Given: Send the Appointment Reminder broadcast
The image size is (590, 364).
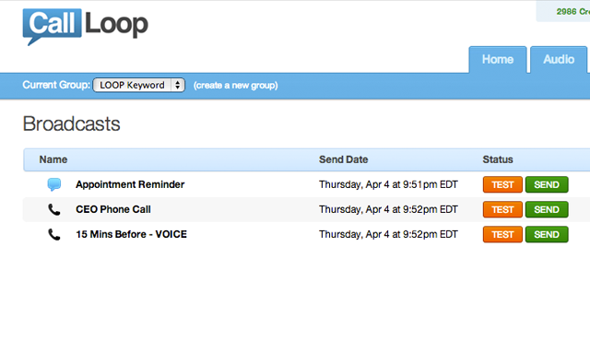Looking at the screenshot, I should pos(547,184).
